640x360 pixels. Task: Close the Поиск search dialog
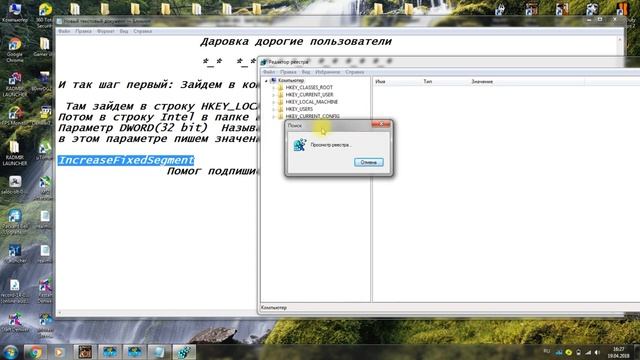381,124
